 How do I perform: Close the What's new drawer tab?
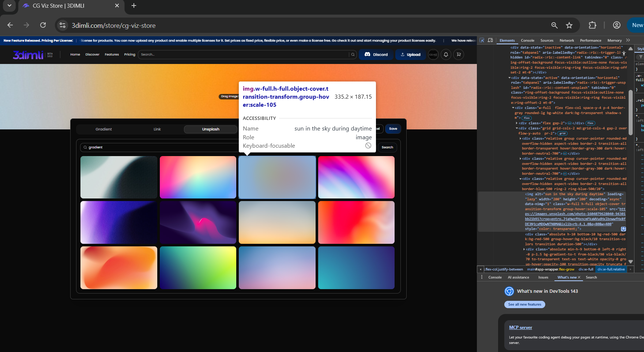pos(579,277)
